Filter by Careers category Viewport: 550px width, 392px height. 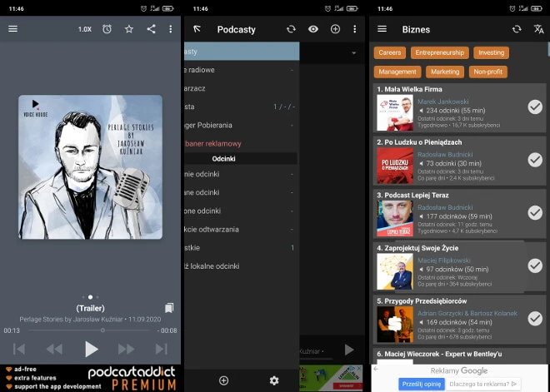click(390, 52)
